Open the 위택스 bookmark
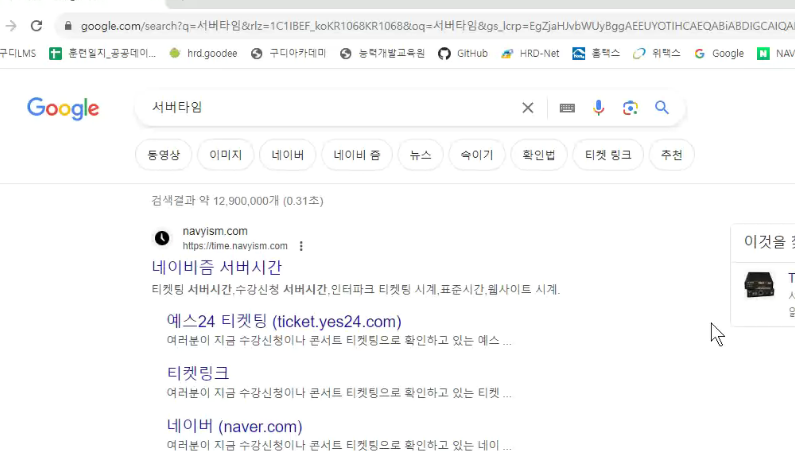The height and width of the screenshot is (451, 795). click(x=657, y=53)
